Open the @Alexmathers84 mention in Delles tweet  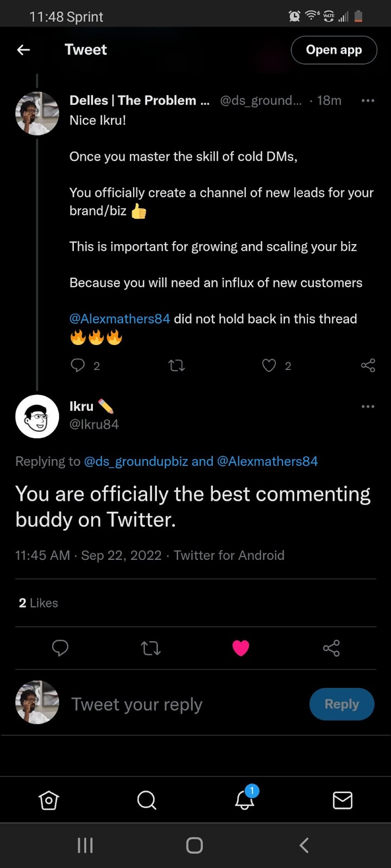[x=119, y=319]
